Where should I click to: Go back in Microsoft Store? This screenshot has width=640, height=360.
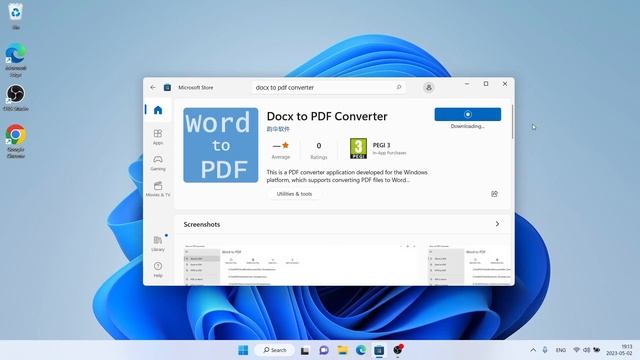[153, 87]
